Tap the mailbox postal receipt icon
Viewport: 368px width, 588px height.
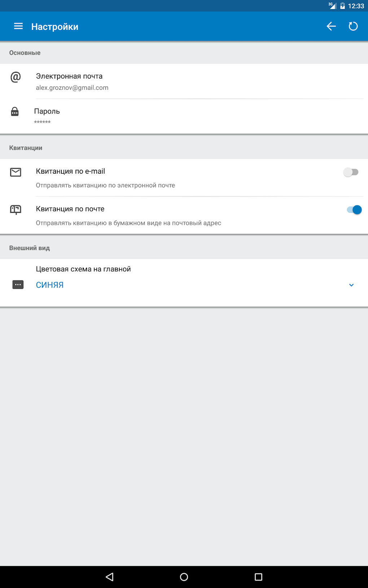click(16, 209)
